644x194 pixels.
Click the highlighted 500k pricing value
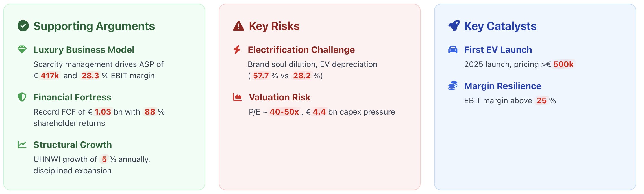pyautogui.click(x=563, y=64)
